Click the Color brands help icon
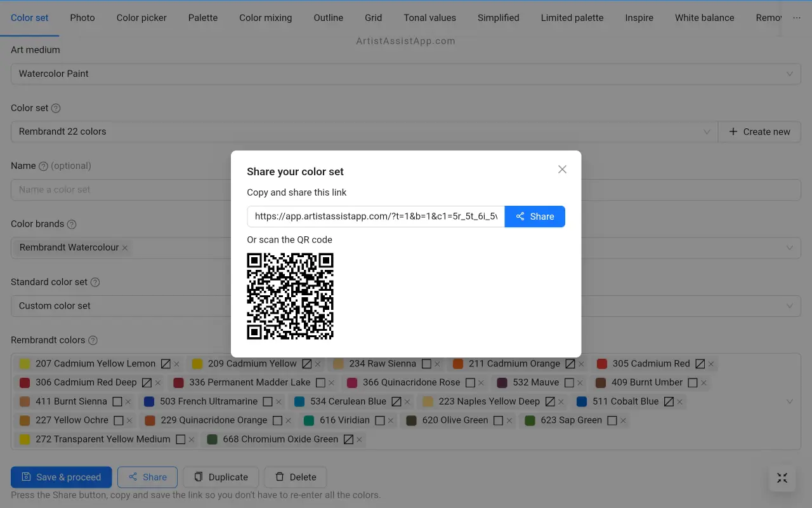This screenshot has height=508, width=812. [x=72, y=224]
